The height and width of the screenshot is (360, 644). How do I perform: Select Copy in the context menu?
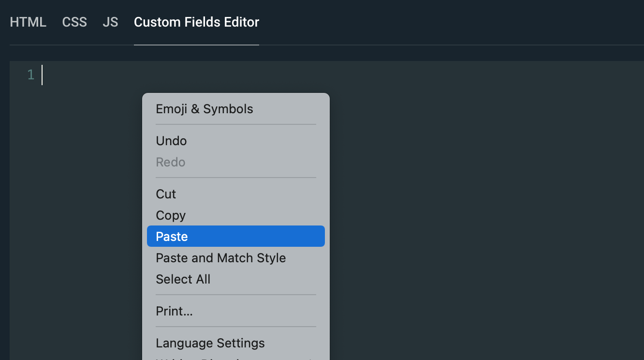point(171,215)
